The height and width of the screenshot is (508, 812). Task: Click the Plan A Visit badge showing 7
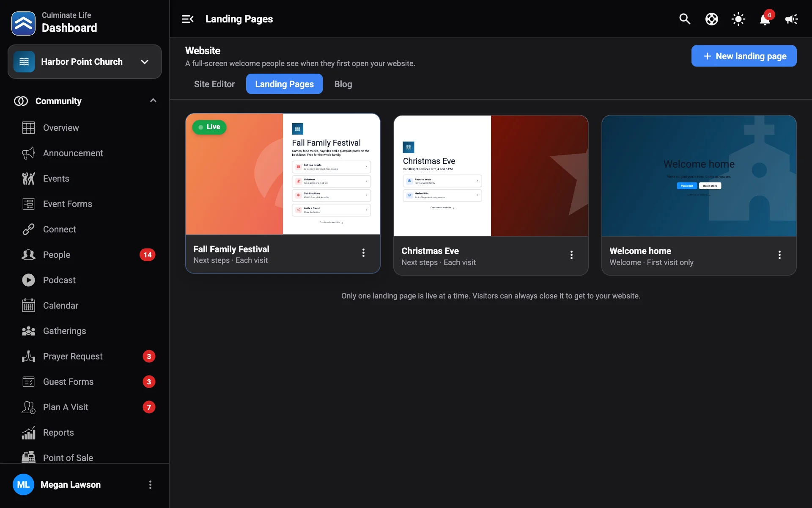[x=149, y=407]
